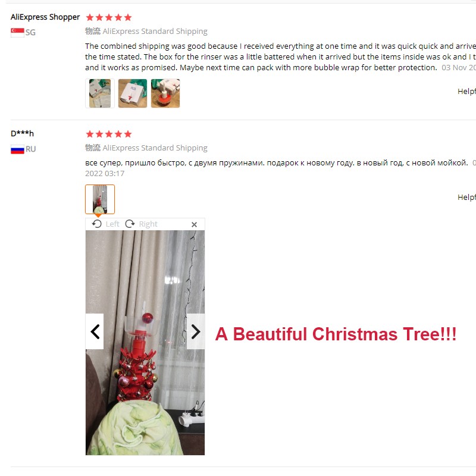Click the Left rotate label
The image size is (476, 476).
pos(112,224)
